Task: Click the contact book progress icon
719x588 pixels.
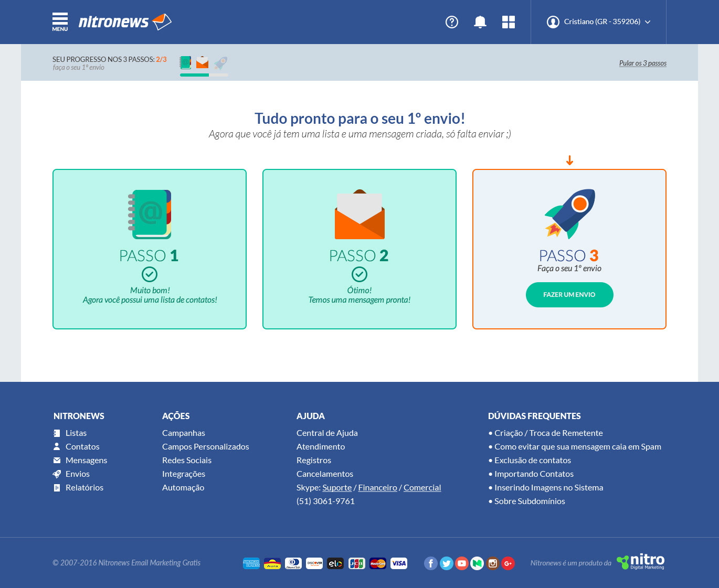Action: click(185, 62)
